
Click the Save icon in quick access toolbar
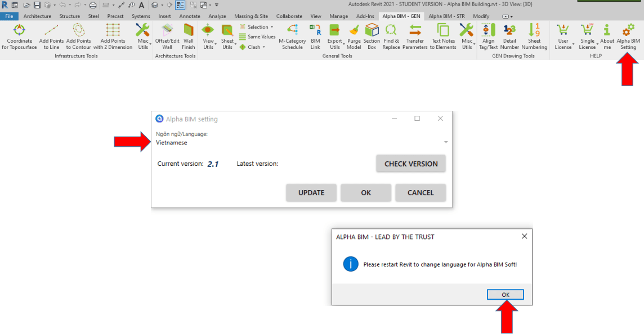(37, 5)
